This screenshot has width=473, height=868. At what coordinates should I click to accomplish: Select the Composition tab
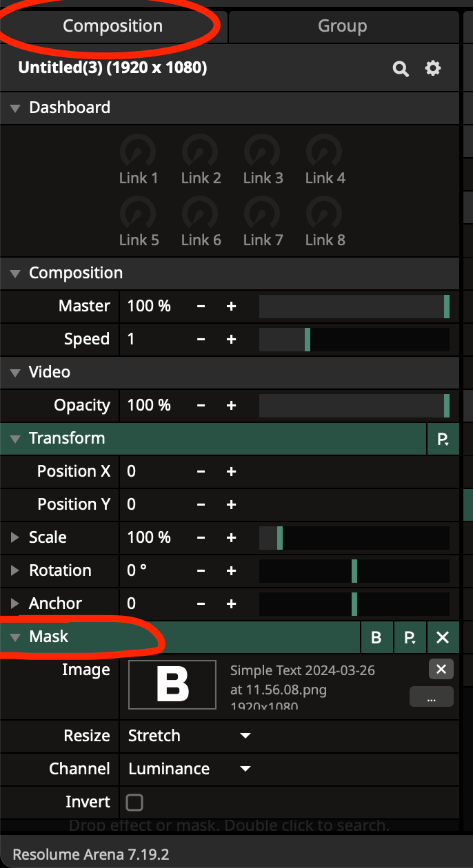(x=113, y=26)
